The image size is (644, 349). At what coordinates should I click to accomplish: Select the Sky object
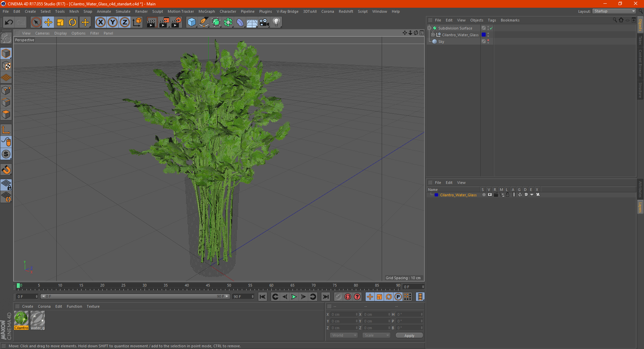(x=441, y=42)
